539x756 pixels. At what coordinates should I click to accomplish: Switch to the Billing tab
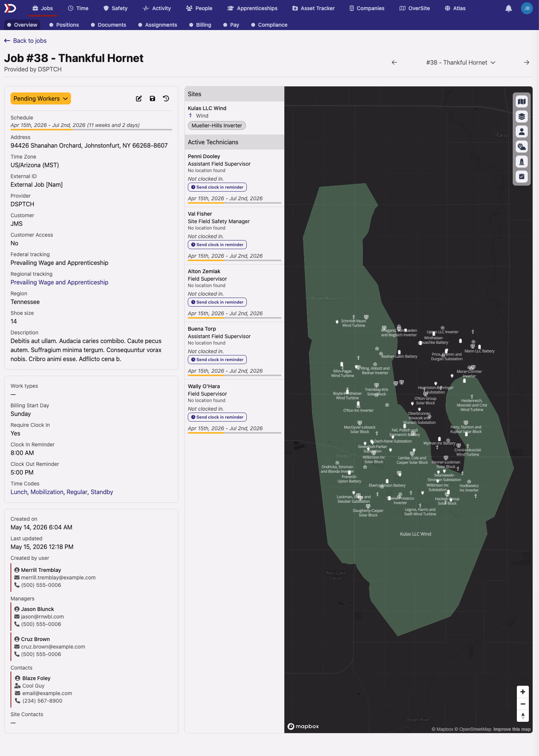point(200,25)
